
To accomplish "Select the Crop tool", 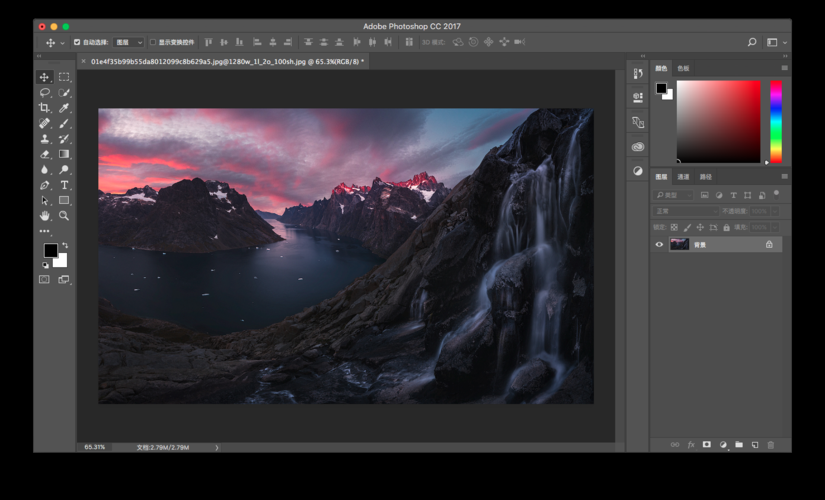I will click(x=44, y=108).
